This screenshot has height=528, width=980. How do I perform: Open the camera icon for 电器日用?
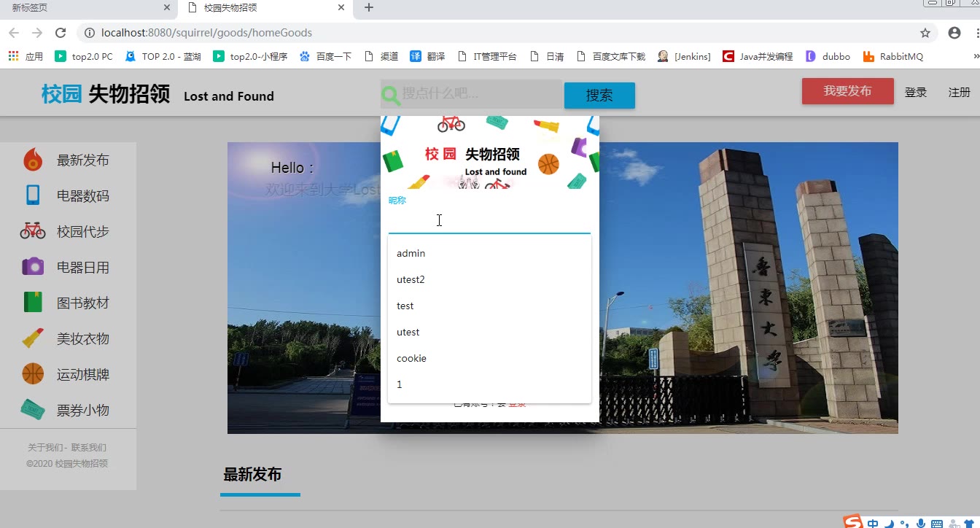coord(33,267)
